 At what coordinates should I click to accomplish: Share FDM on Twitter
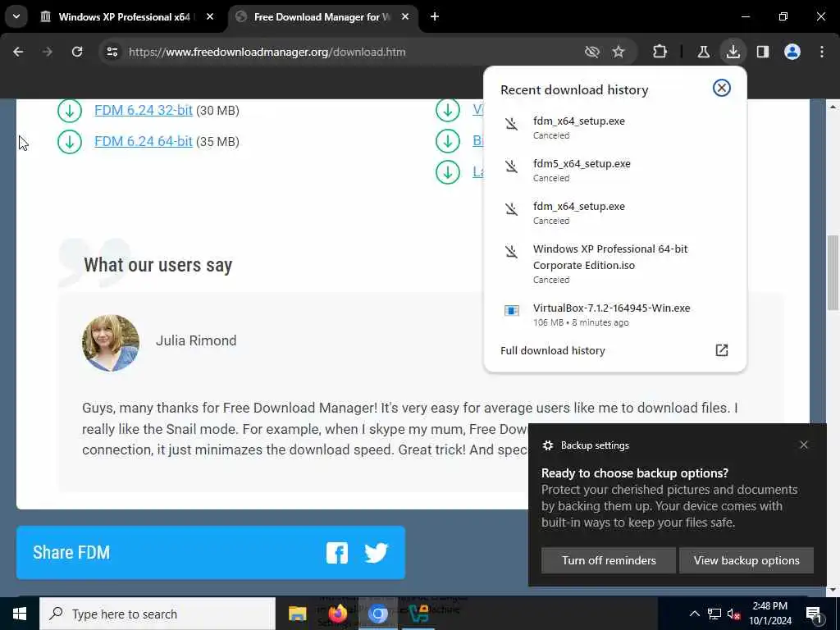point(376,553)
